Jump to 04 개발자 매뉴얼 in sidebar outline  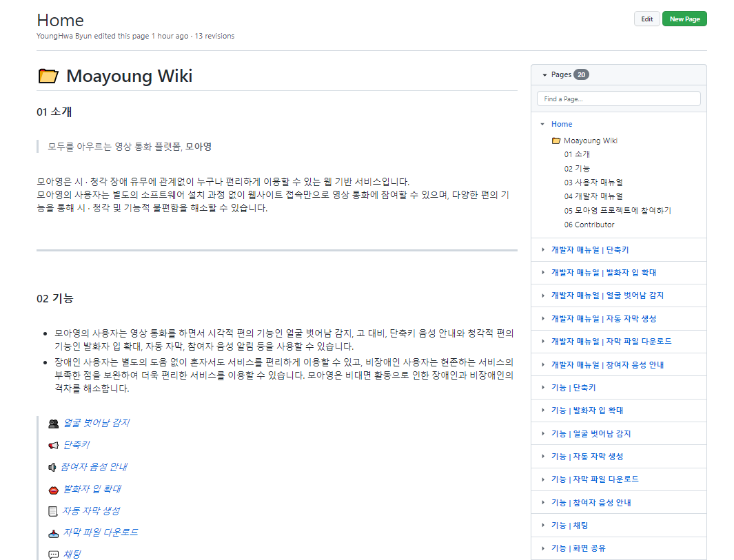593,196
